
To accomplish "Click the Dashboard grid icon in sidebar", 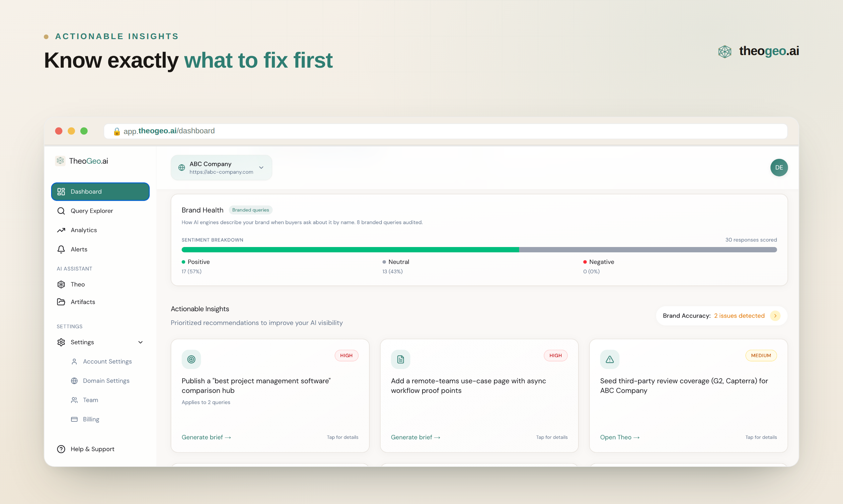I will click(x=61, y=192).
